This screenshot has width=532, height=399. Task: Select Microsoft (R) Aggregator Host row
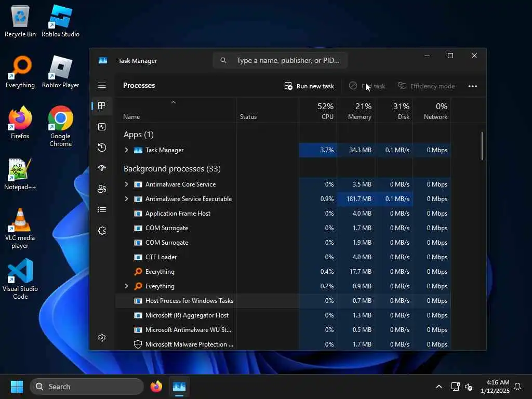pos(283,315)
